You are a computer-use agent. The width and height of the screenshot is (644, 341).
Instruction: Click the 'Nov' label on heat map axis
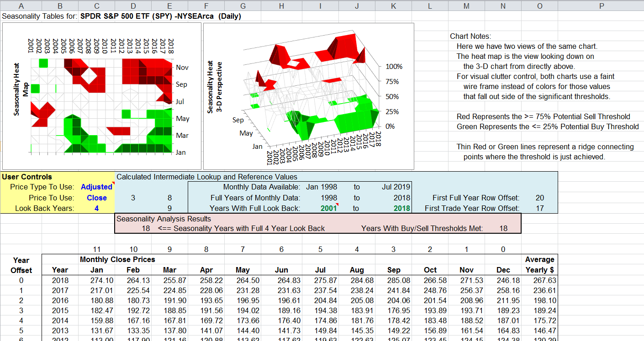[182, 68]
